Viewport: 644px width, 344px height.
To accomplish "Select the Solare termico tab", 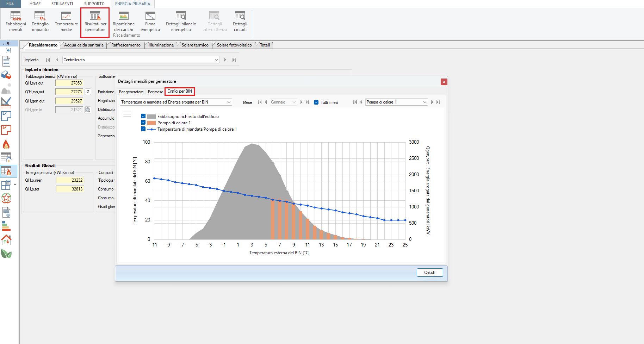I will 195,45.
